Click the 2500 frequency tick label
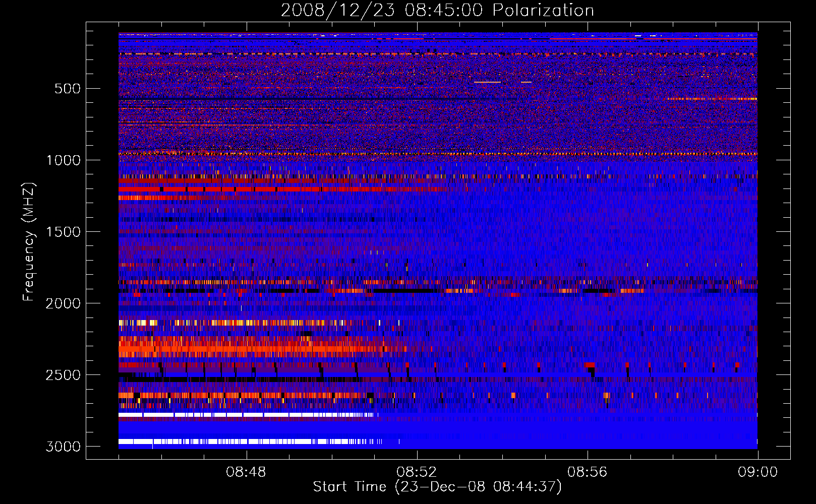 tap(64, 375)
